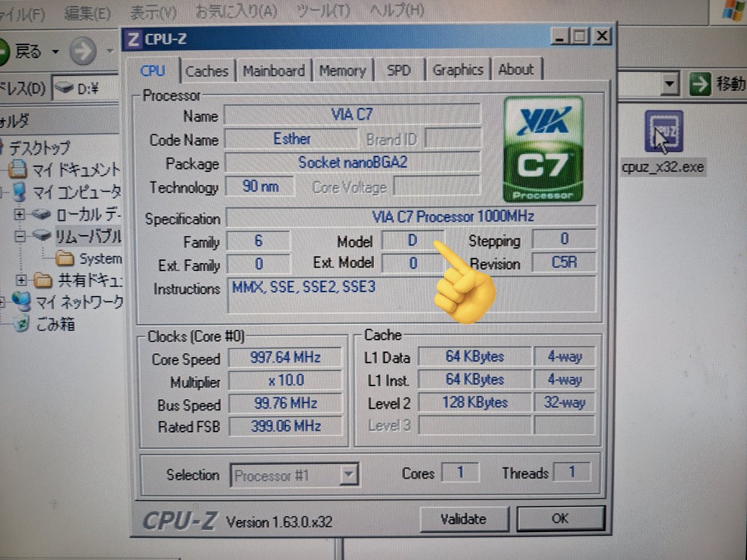Screen dimensions: 747x560
Task: Click the CPU-Z title bar Z icon
Action: pos(133,40)
